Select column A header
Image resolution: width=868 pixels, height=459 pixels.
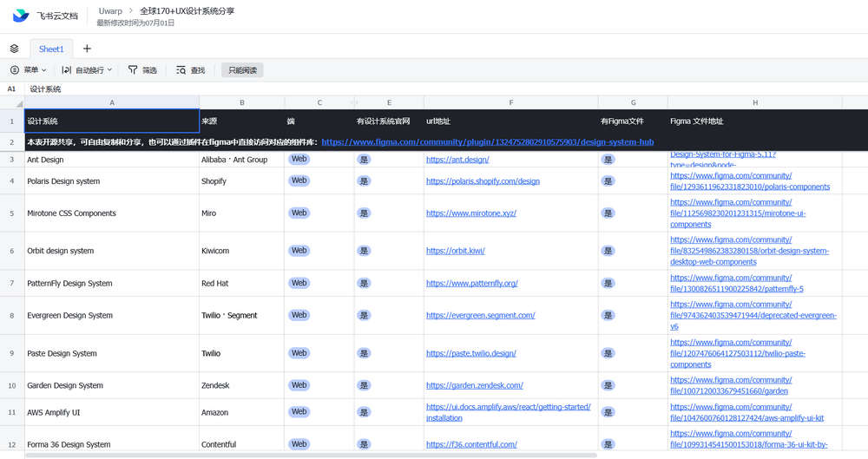click(112, 102)
